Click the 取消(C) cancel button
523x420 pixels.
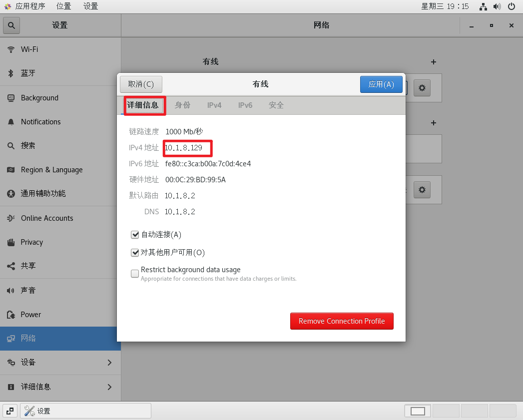pyautogui.click(x=141, y=84)
